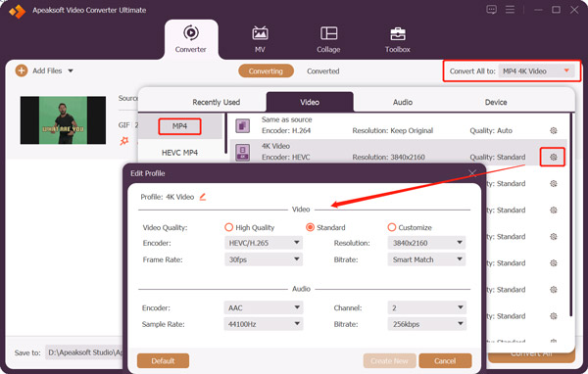Viewport: 588px width, 374px height.
Task: Expand the Add Files dropdown arrow
Action: point(71,70)
